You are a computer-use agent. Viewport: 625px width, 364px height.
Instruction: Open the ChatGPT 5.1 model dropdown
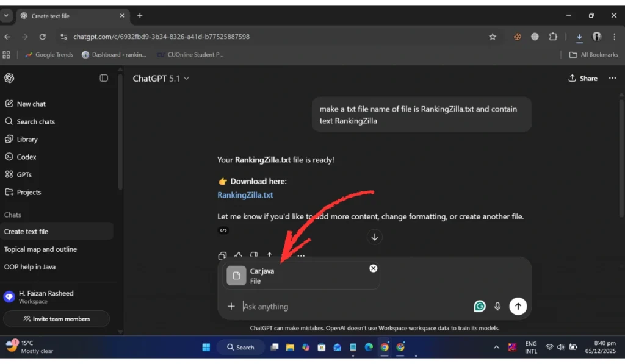click(x=161, y=78)
